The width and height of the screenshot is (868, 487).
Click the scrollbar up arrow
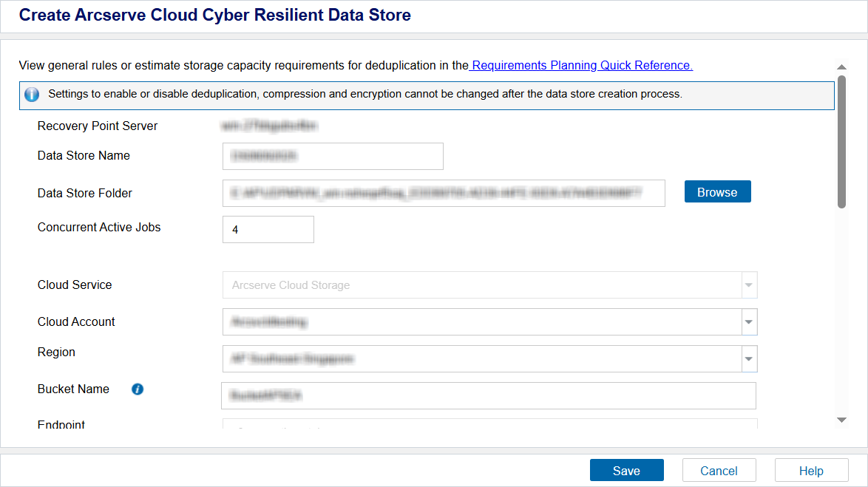[841, 67]
